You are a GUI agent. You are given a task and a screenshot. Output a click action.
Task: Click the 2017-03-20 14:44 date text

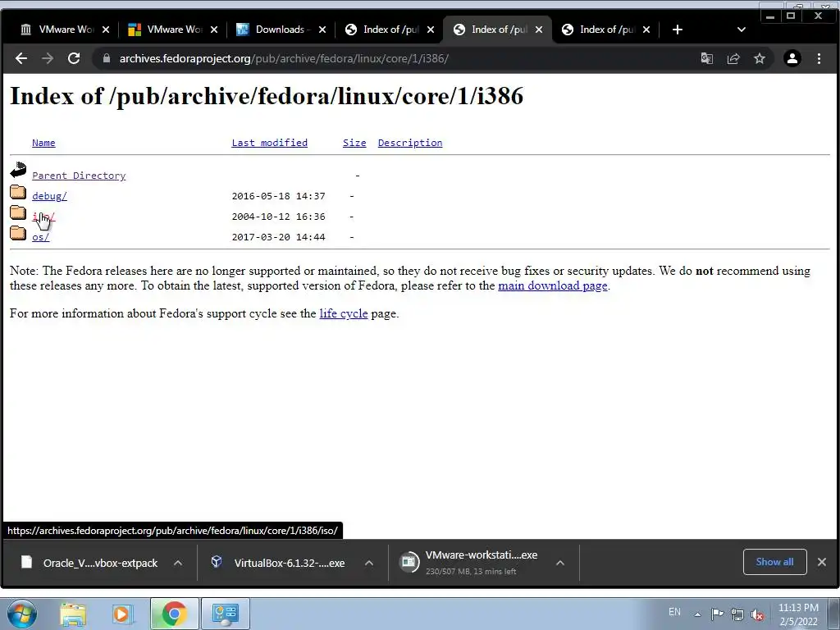pos(278,237)
